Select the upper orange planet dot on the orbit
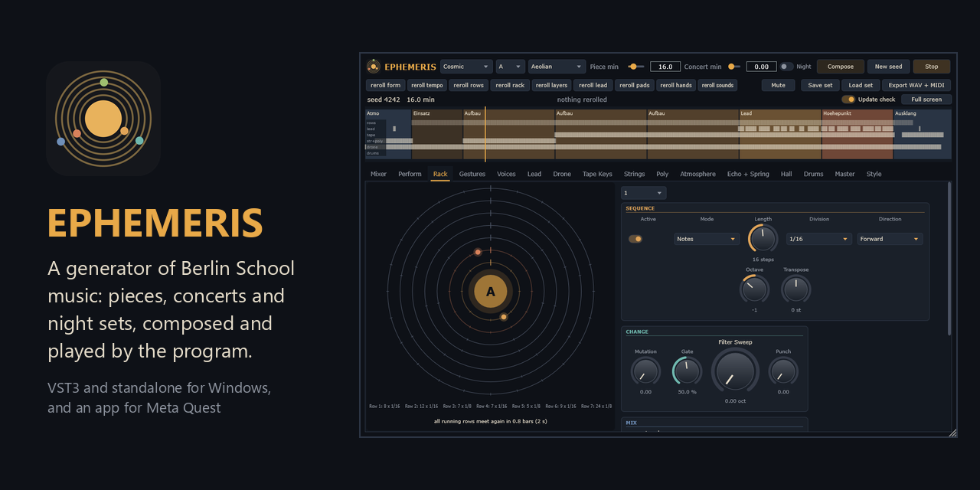Viewport: 980px width, 490px height. 478,252
